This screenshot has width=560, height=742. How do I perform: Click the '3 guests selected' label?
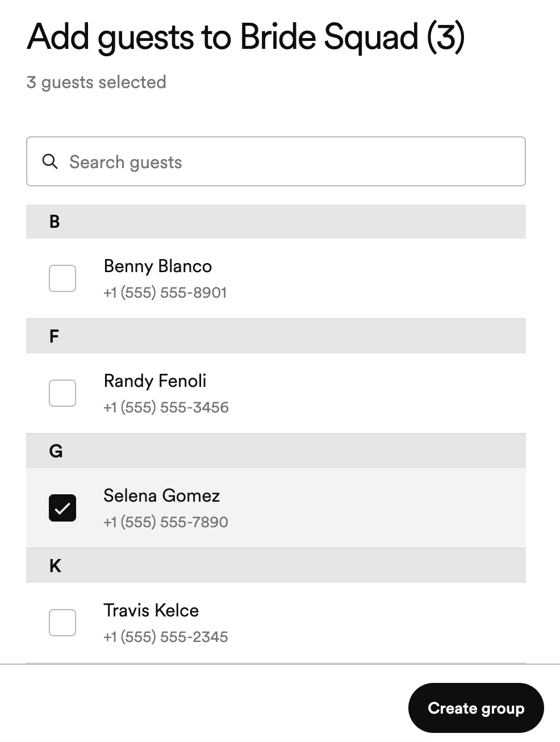coord(96,82)
